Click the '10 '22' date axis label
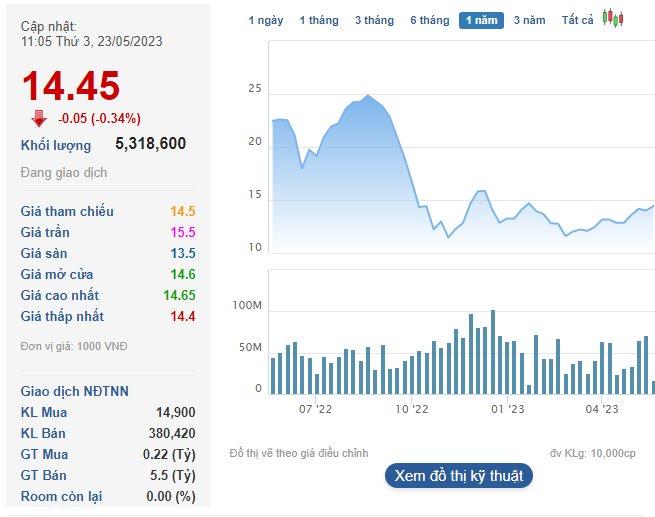The image size is (655, 517). (x=411, y=408)
